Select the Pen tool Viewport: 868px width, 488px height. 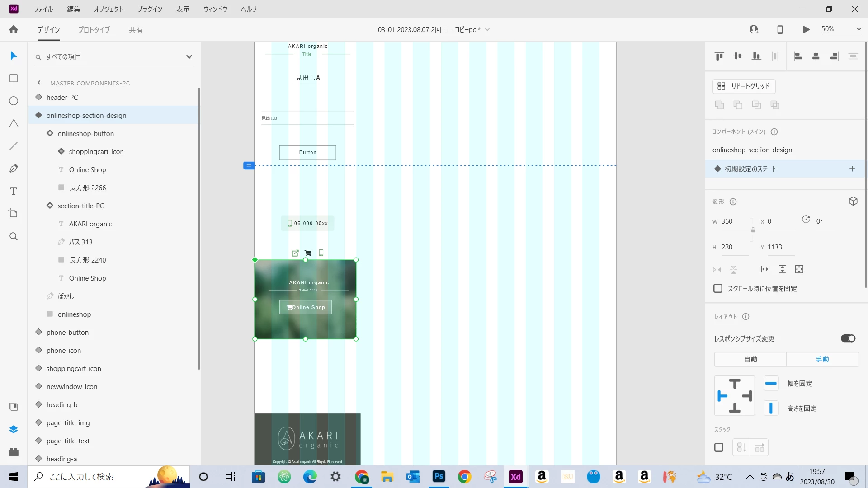[x=14, y=169]
